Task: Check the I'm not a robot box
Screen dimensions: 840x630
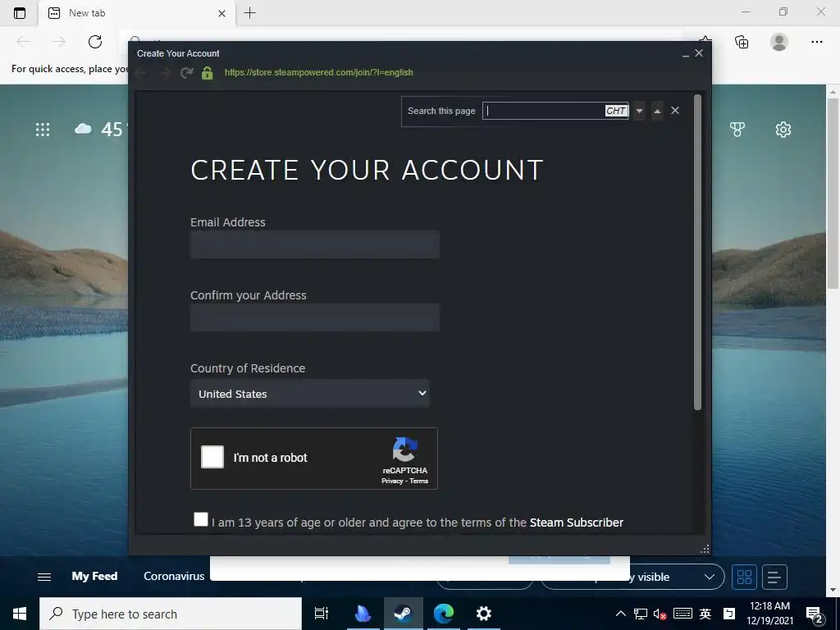Action: pyautogui.click(x=212, y=458)
